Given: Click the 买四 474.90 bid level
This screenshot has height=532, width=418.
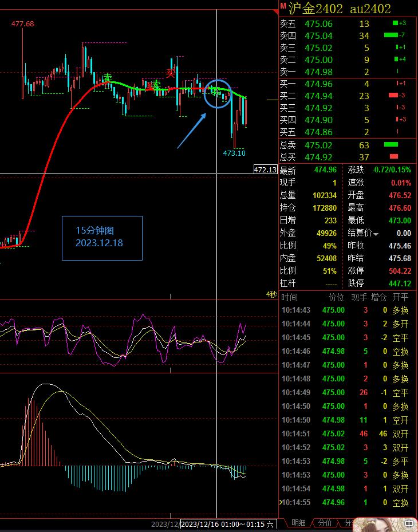Looking at the screenshot, I should [348, 120].
